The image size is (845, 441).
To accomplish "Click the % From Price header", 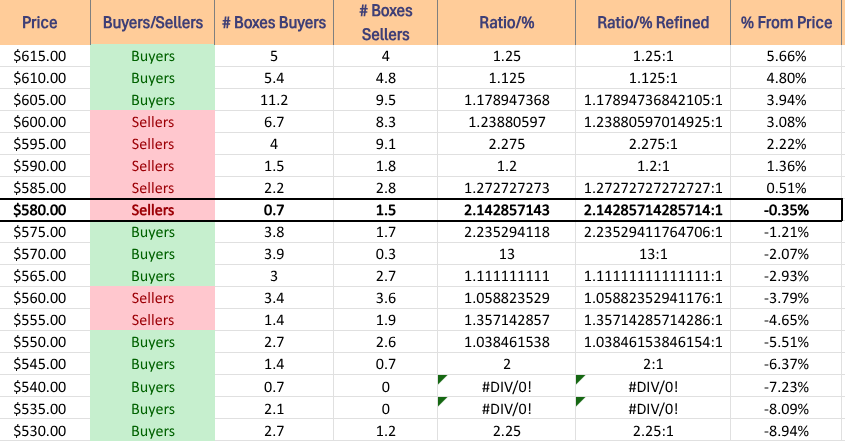I will 787,22.
